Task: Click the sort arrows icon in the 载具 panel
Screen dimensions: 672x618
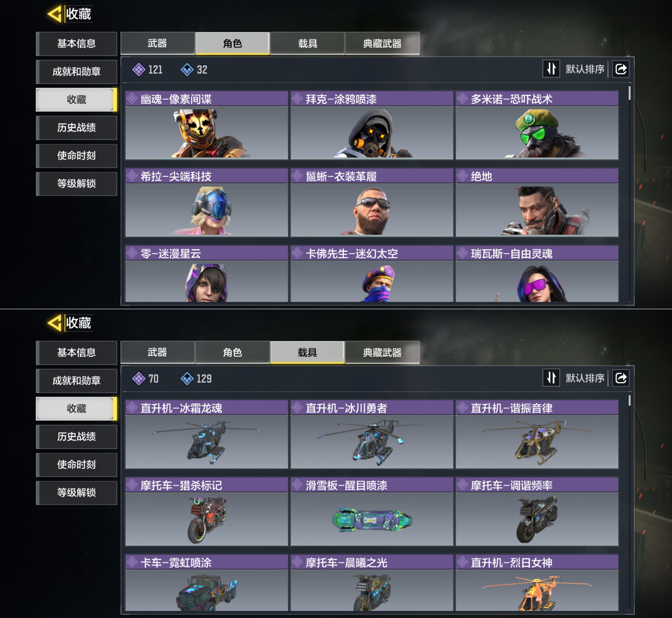Action: click(551, 378)
